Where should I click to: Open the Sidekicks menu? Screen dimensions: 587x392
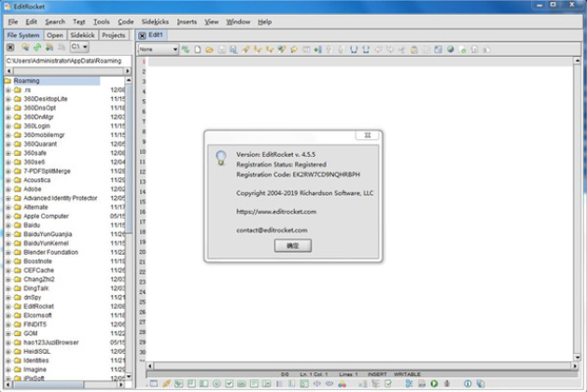coord(154,21)
